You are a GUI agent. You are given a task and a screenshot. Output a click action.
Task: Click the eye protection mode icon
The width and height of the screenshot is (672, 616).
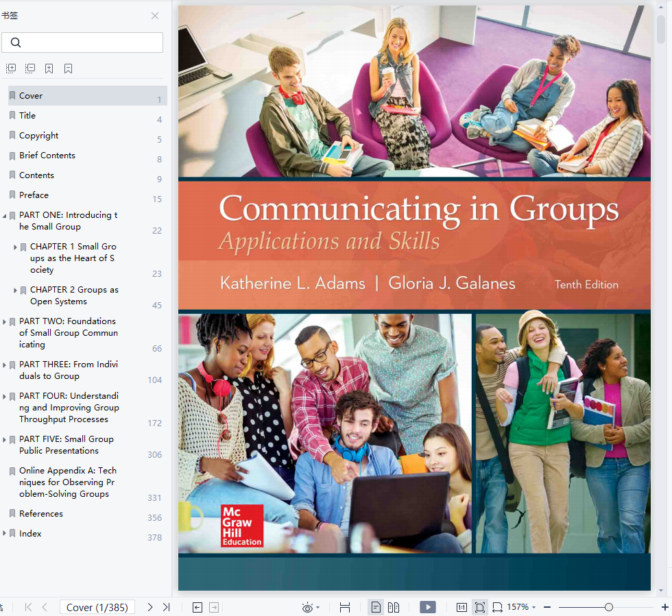click(307, 607)
